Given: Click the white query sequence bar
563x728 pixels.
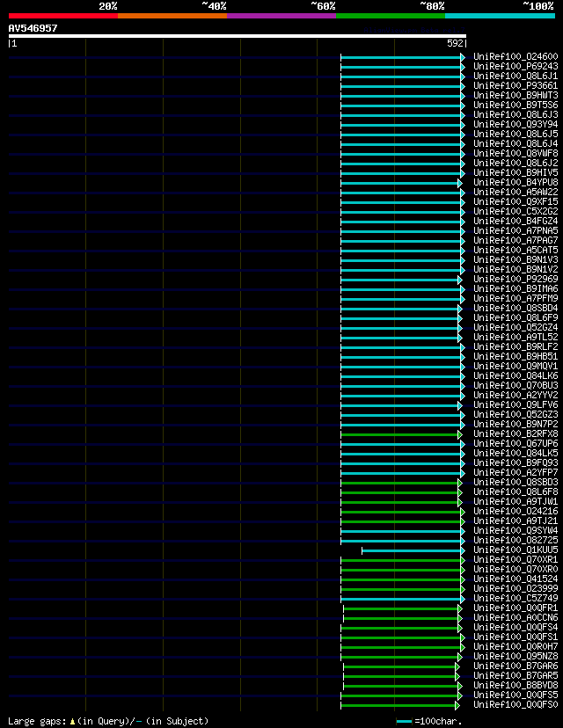Looking at the screenshot, I should (x=238, y=36).
